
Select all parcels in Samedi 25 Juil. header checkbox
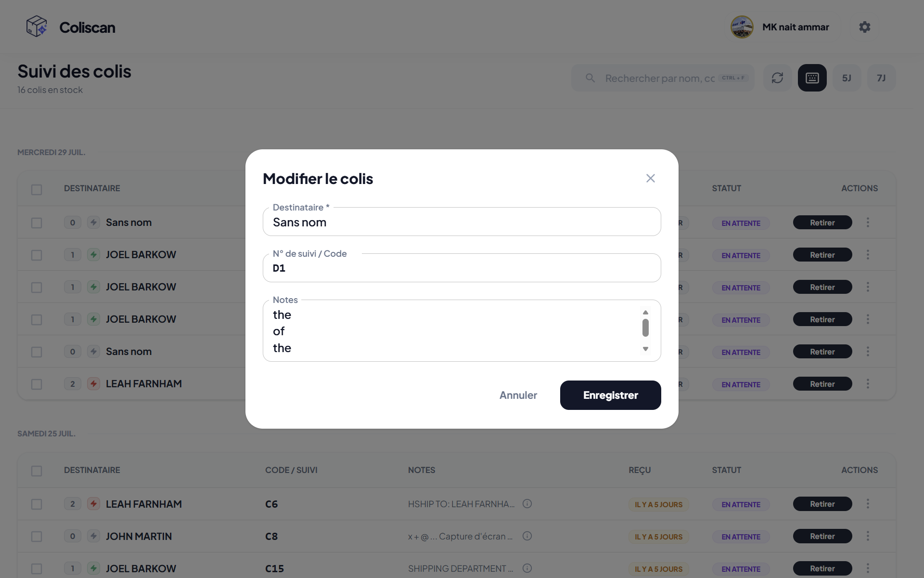click(x=37, y=471)
